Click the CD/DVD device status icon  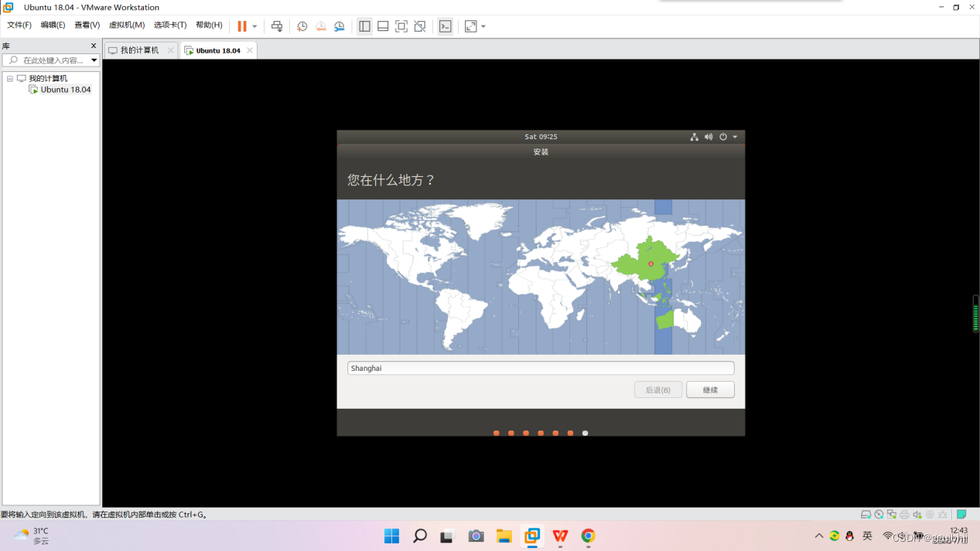pyautogui.click(x=879, y=515)
